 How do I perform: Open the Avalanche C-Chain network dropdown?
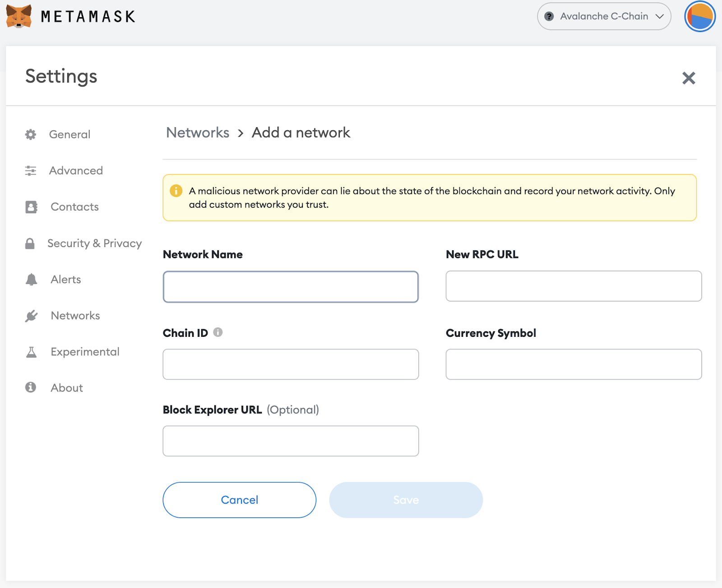604,16
